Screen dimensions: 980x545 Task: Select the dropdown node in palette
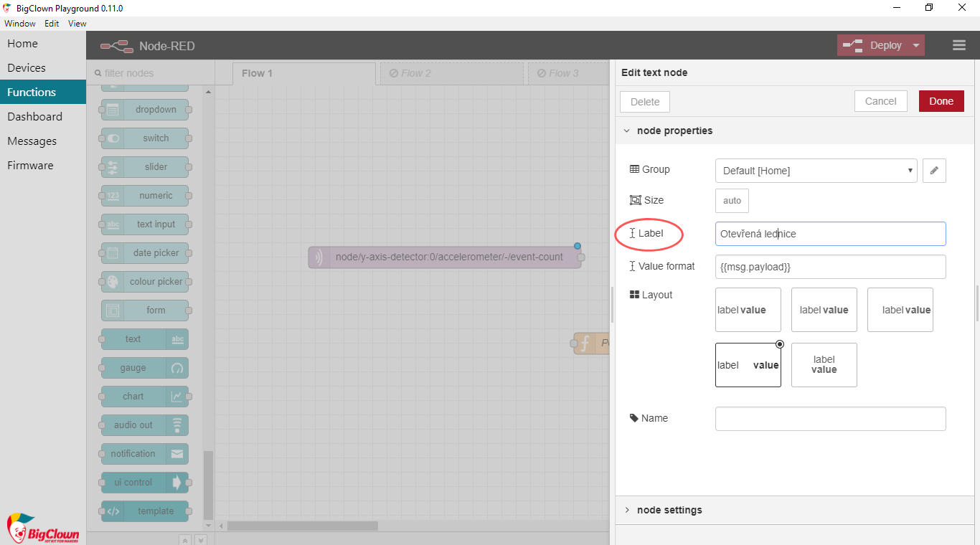[x=145, y=110]
